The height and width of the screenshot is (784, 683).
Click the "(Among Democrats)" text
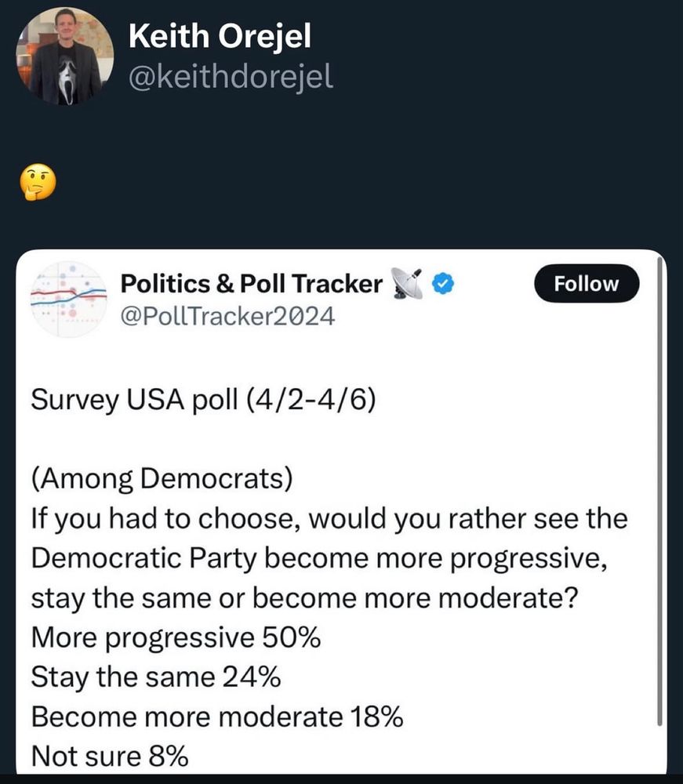pyautogui.click(x=162, y=478)
